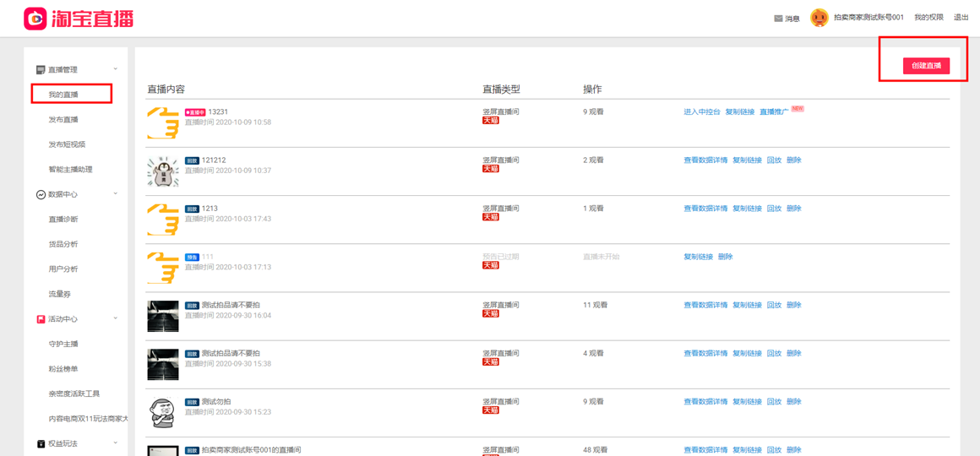This screenshot has width=980, height=456.
Task: Click the 直播时间 2020-10-03 17:43 text
Action: [227, 219]
